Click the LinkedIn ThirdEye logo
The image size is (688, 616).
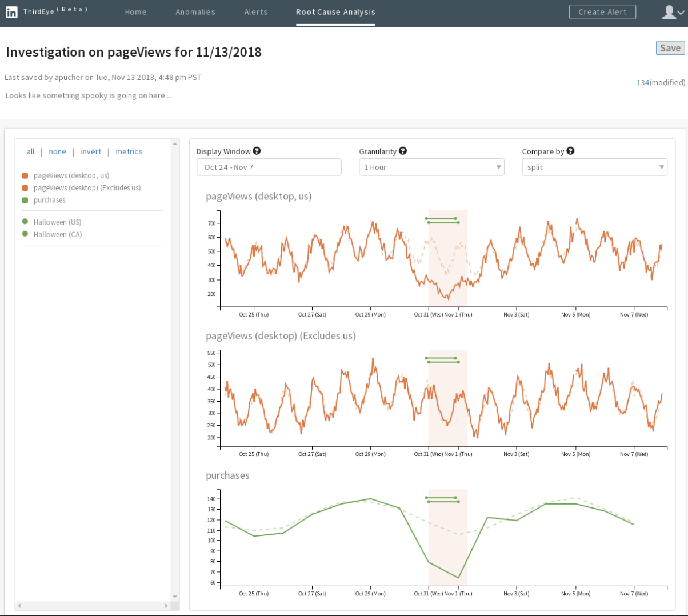[x=11, y=11]
